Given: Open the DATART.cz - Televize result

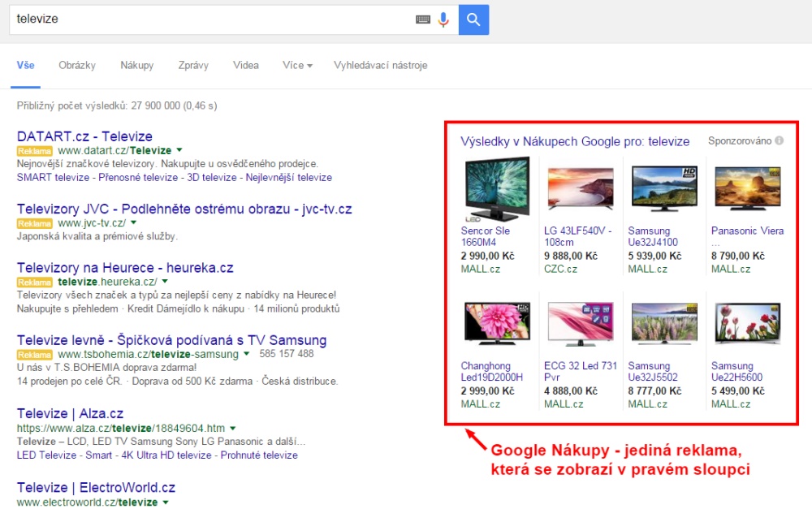Looking at the screenshot, I should [x=84, y=136].
